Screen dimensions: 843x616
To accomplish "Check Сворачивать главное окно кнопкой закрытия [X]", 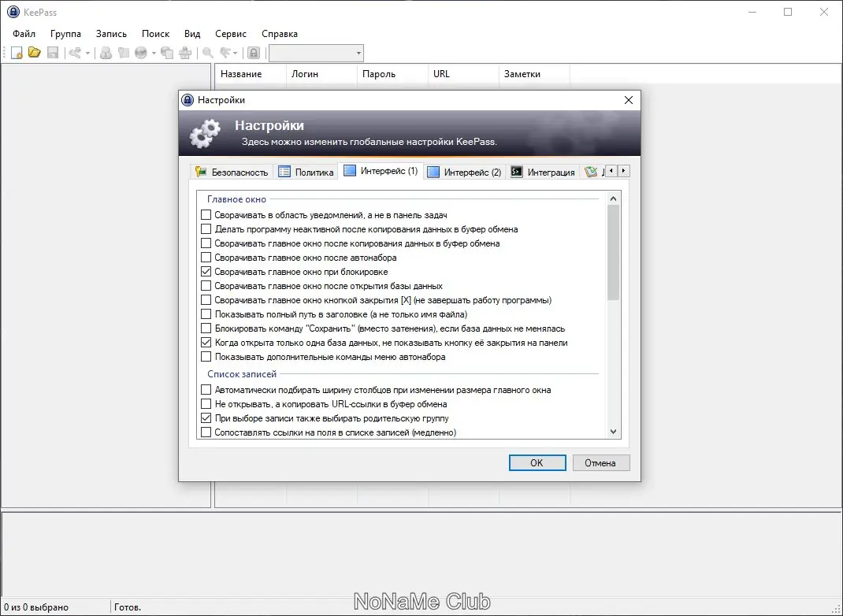I will click(x=206, y=300).
